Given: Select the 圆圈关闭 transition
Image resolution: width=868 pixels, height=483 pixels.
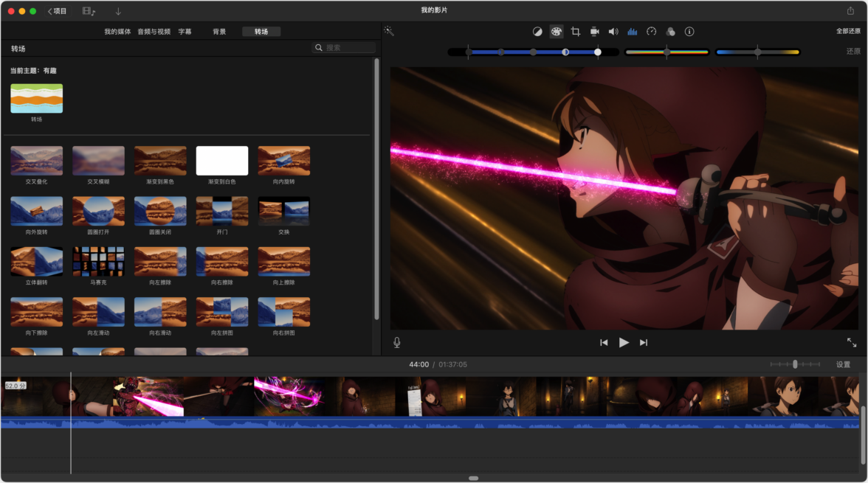Looking at the screenshot, I should point(161,211).
